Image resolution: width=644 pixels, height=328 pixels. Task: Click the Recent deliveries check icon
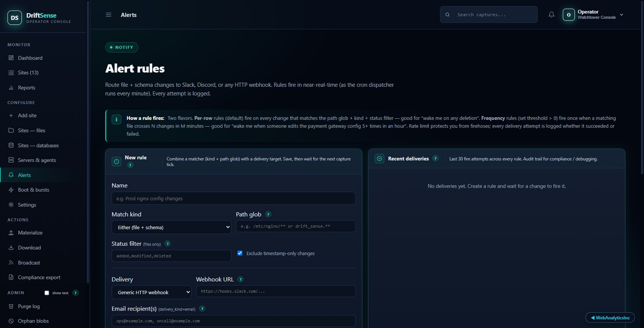click(380, 159)
